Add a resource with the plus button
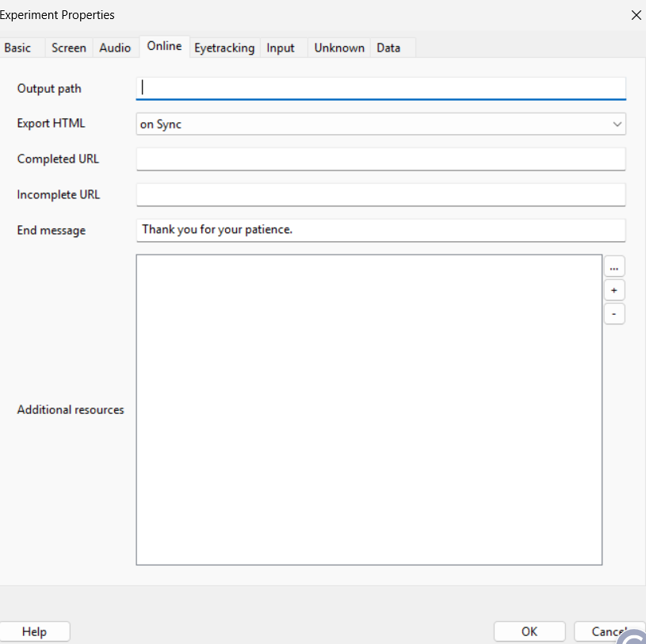Viewport: 646px width, 644px height. coord(614,290)
